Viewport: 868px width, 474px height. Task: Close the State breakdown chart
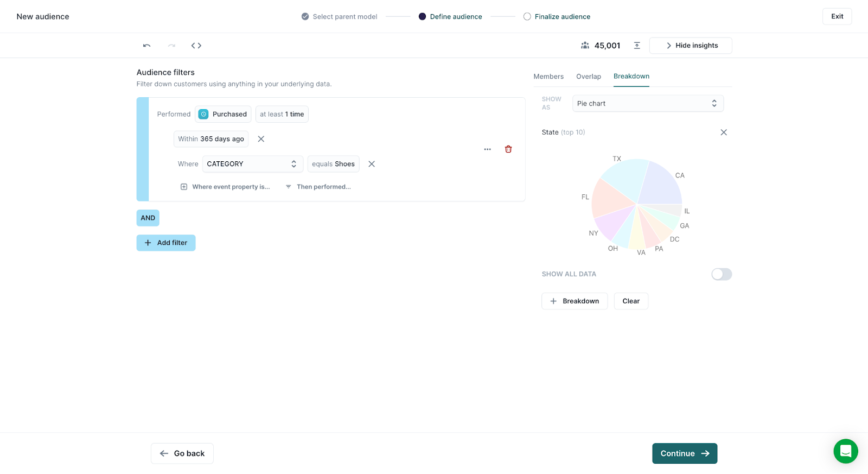click(723, 132)
